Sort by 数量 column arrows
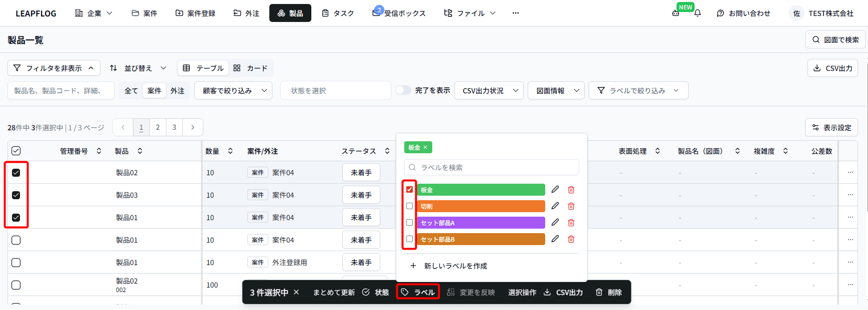 (230, 151)
